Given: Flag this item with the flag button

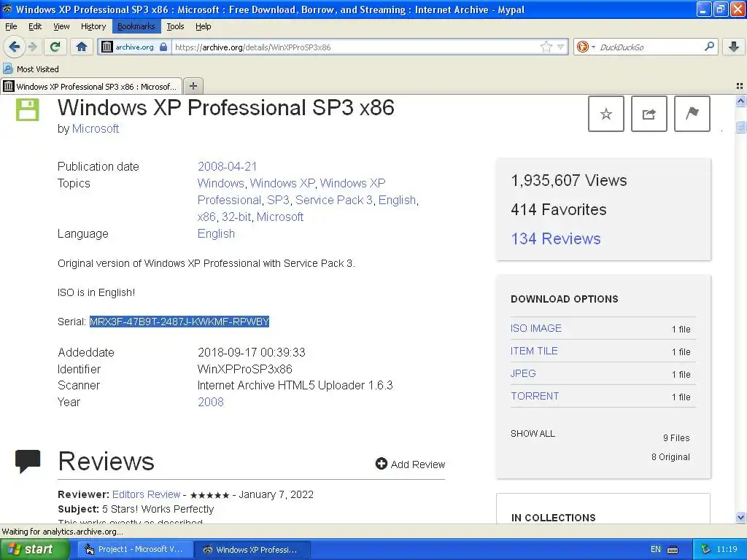Looking at the screenshot, I should (x=692, y=114).
